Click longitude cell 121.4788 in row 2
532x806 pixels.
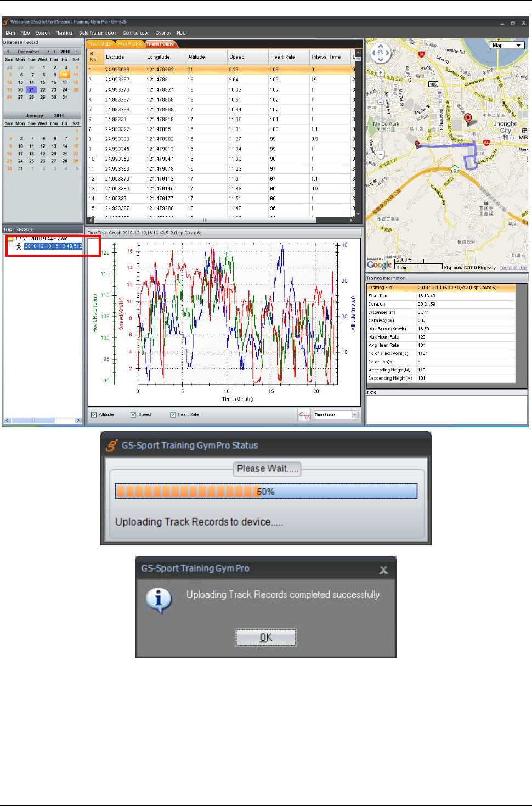(x=166, y=80)
